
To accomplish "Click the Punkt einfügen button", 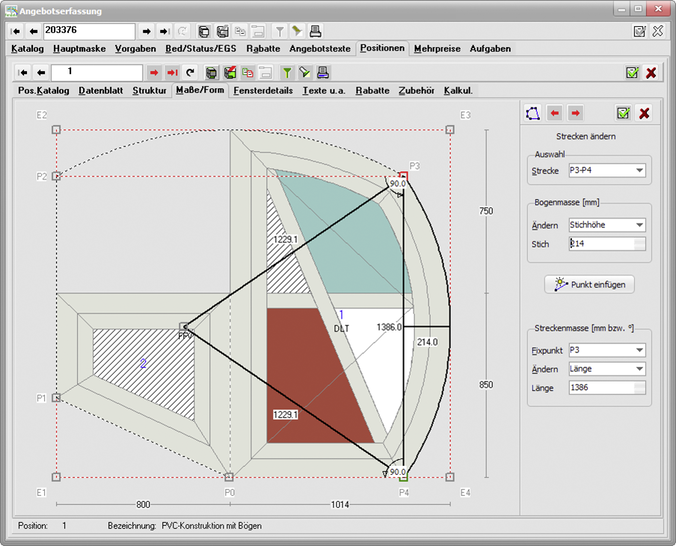I will point(587,284).
